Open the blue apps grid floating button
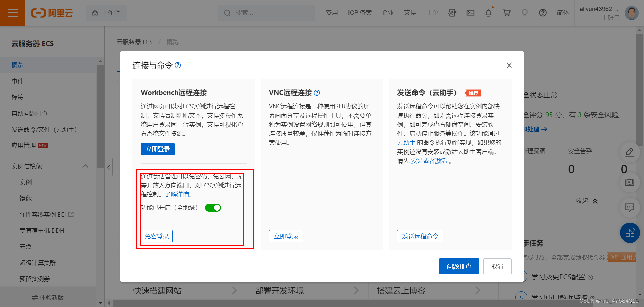Image resolution: width=644 pixels, height=307 pixels. pyautogui.click(x=630, y=233)
